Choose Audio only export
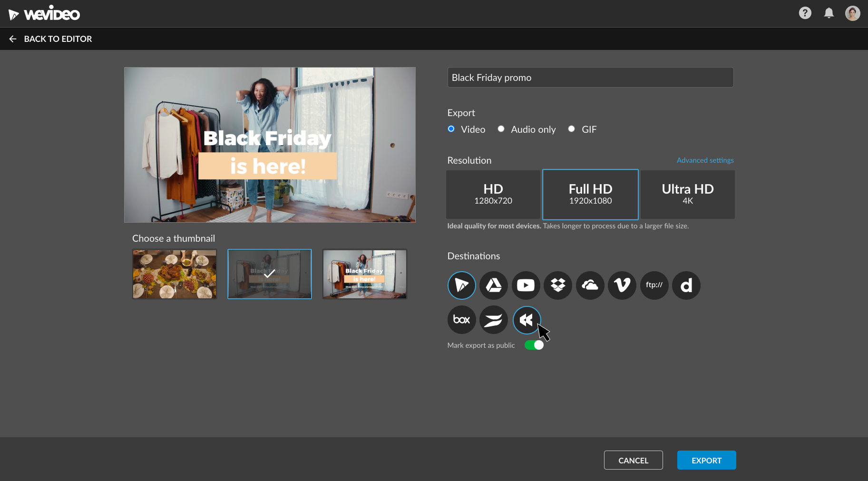Viewport: 868px width, 481px height. pos(501,129)
